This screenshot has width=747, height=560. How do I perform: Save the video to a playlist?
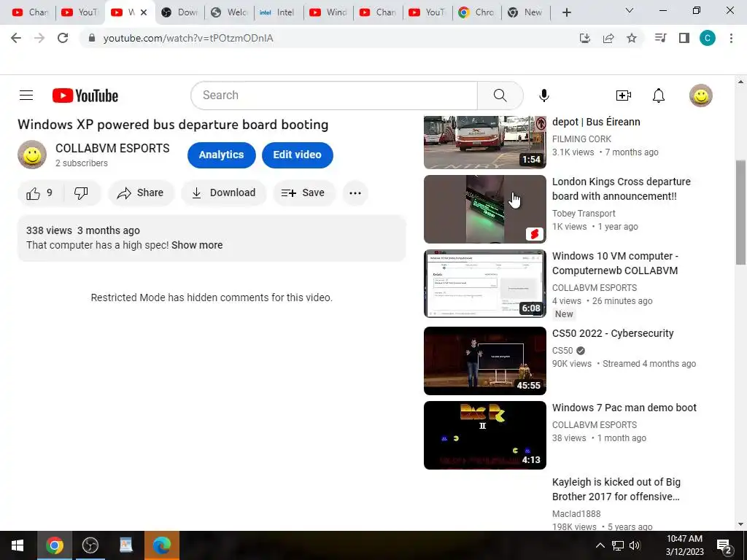pos(303,192)
